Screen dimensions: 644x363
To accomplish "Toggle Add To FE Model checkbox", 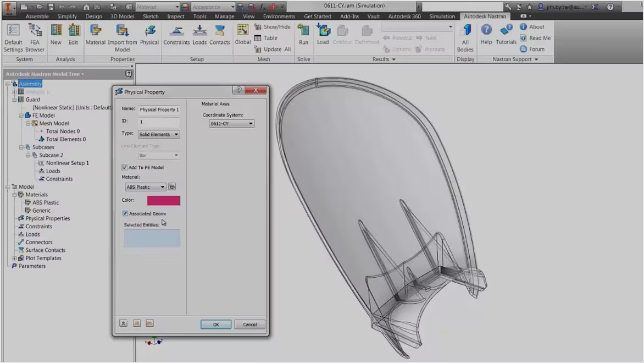I will [x=124, y=167].
